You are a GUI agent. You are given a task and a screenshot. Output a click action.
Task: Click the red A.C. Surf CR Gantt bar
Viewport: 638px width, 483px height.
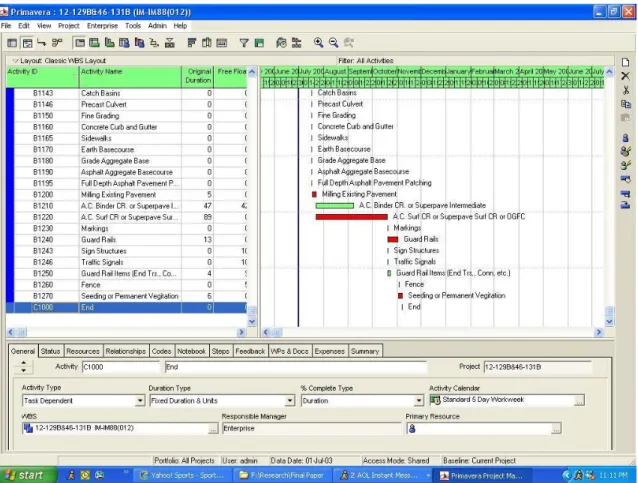[352, 217]
